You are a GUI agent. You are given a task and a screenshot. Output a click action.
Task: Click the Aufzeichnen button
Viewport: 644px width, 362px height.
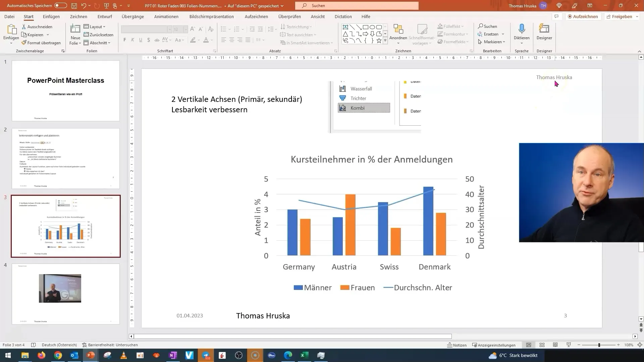pyautogui.click(x=583, y=16)
